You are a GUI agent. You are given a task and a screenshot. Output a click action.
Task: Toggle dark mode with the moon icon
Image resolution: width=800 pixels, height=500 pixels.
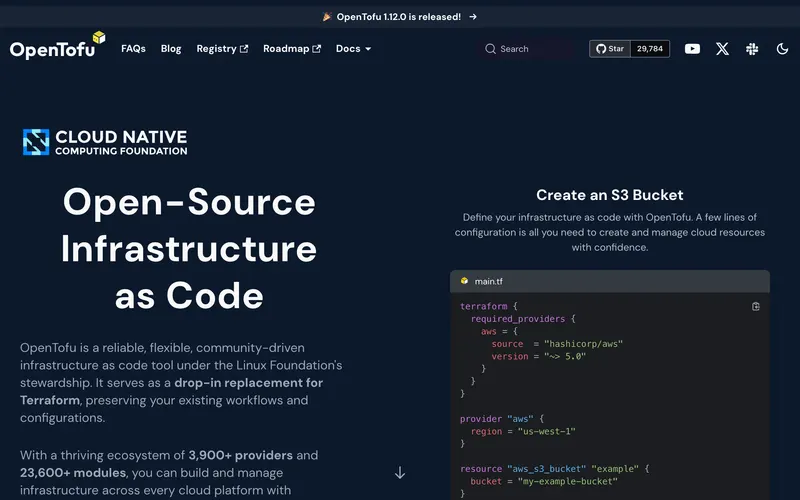pyautogui.click(x=782, y=49)
